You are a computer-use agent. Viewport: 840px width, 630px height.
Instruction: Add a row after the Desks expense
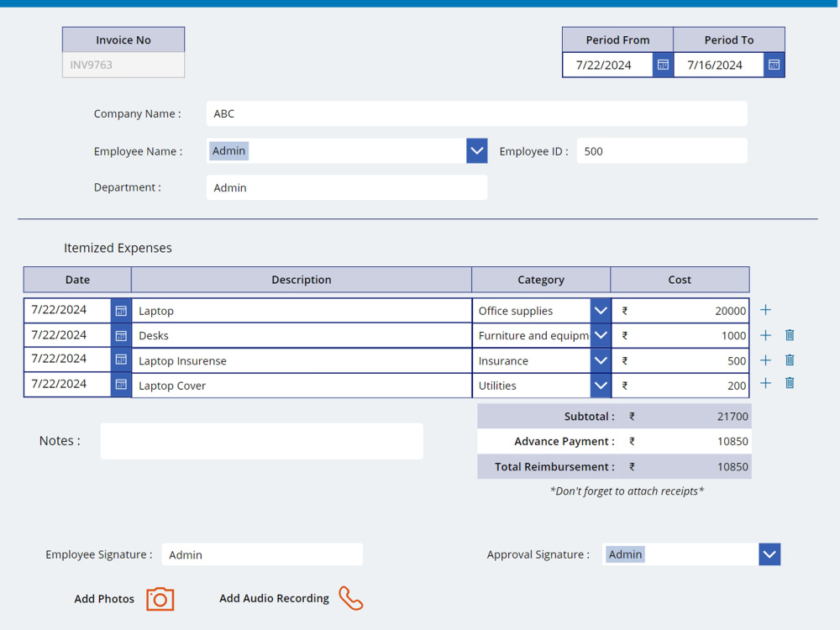tap(765, 335)
